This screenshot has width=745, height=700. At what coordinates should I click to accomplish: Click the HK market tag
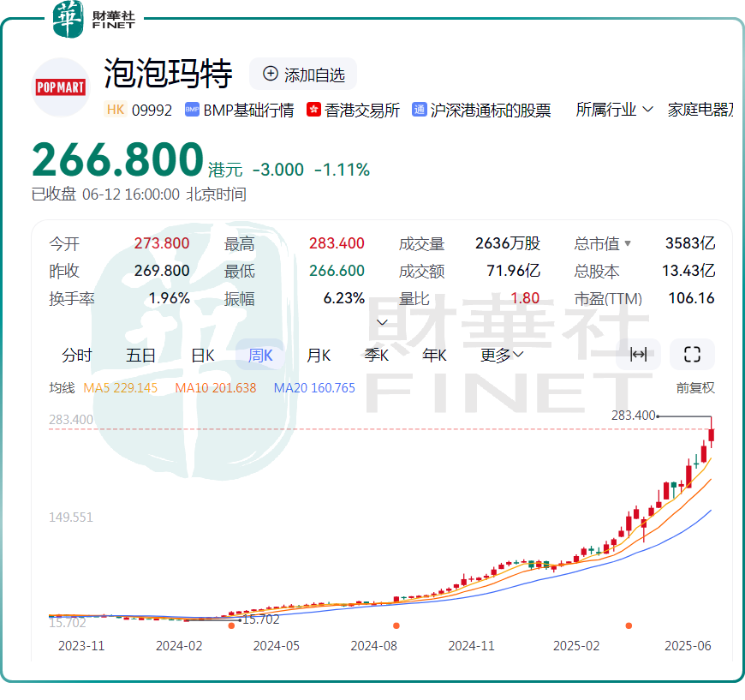116,110
